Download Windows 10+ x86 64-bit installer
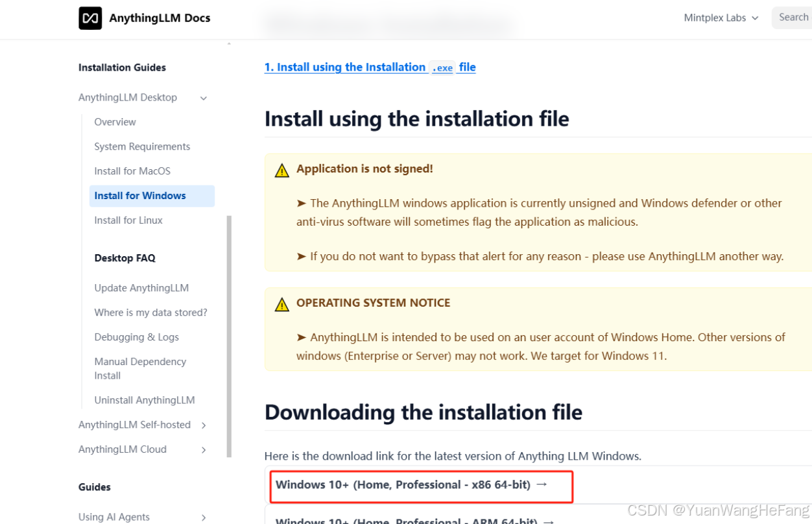Screen dimensions: 812x524 [x=412, y=484]
